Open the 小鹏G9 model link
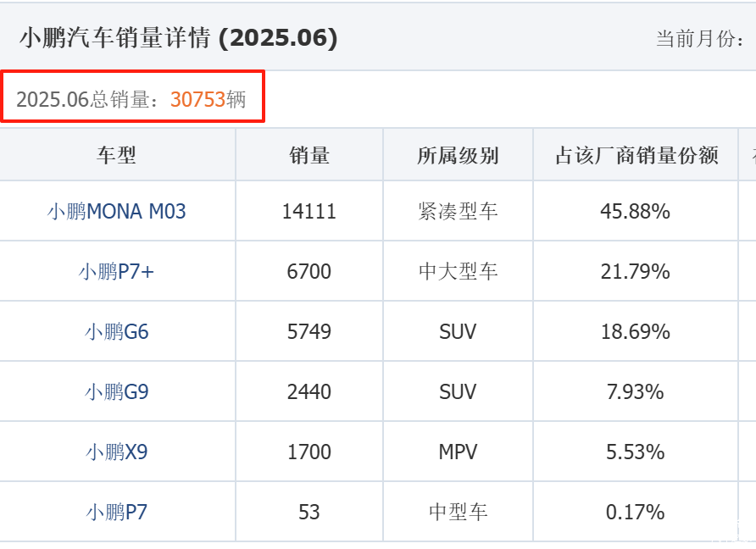Image resolution: width=756 pixels, height=549 pixels. pos(116,391)
